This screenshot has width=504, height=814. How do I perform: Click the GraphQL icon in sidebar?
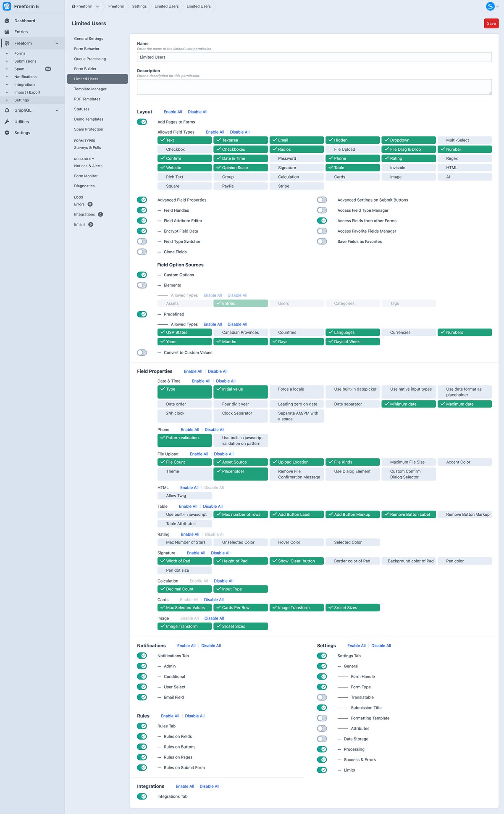[x=7, y=110]
